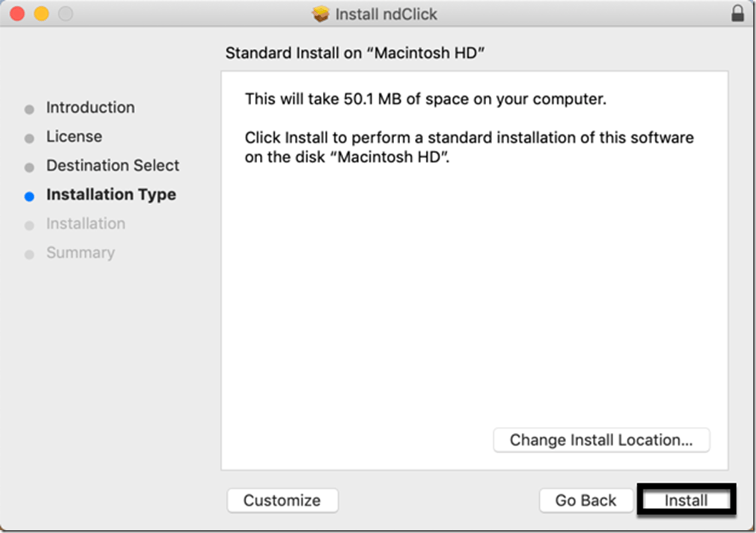Click the '50.1 MB of space' sentence
Screen dimensions: 756x533
(x=426, y=99)
